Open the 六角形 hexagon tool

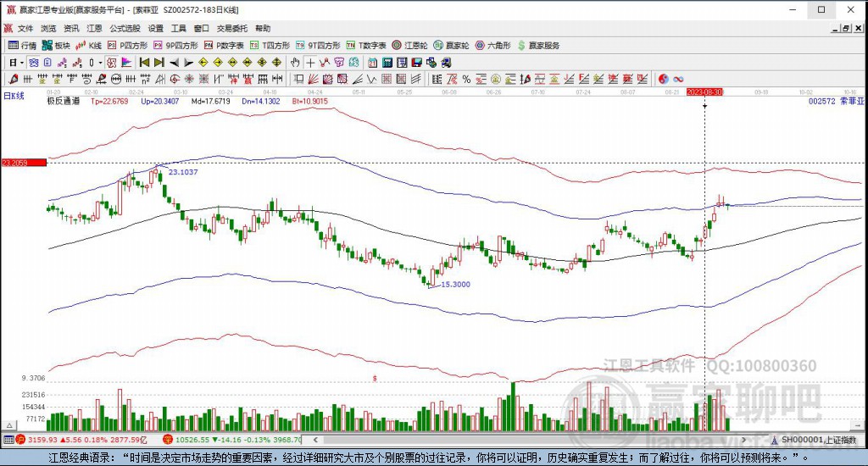click(492, 46)
